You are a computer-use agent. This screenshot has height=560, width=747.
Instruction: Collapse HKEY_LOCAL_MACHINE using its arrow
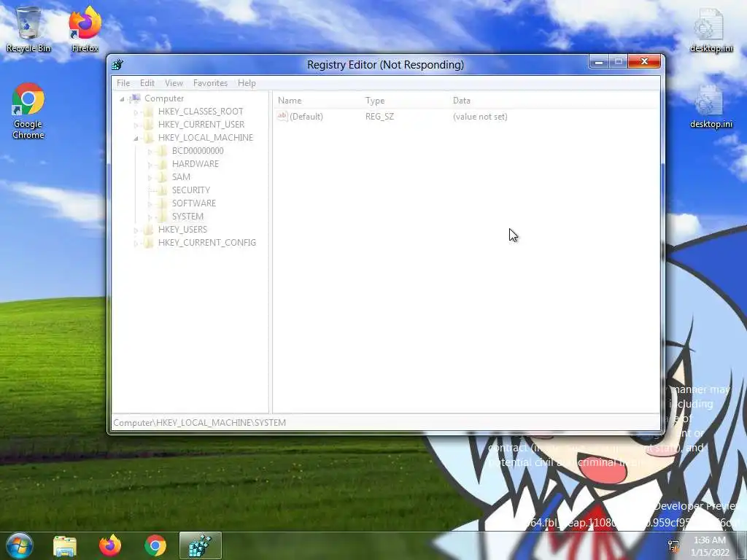[136, 138]
